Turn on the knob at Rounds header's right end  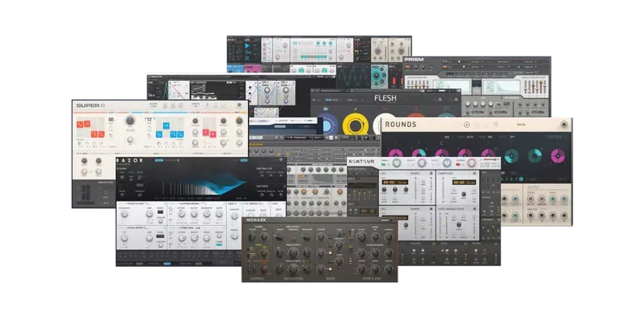tap(564, 125)
